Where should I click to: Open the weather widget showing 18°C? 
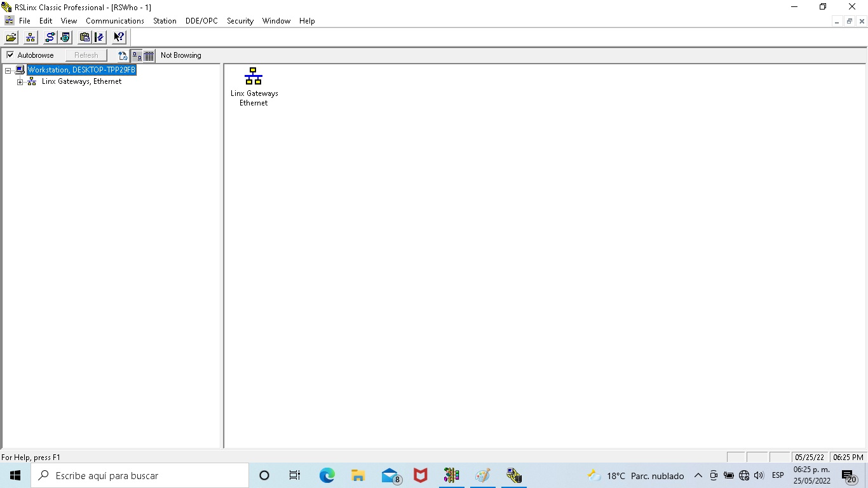coord(635,475)
